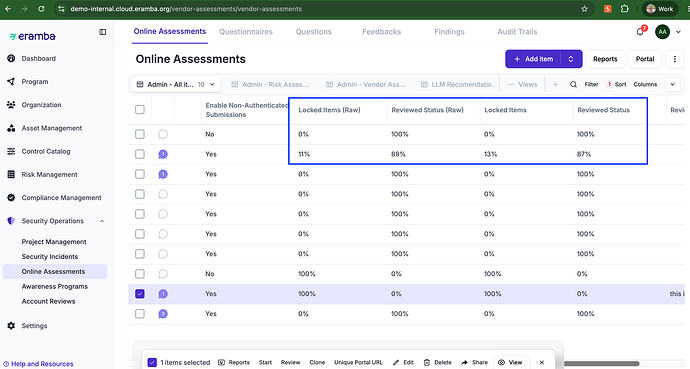
Task: Open the Add item split dropdown arrows
Action: (571, 59)
